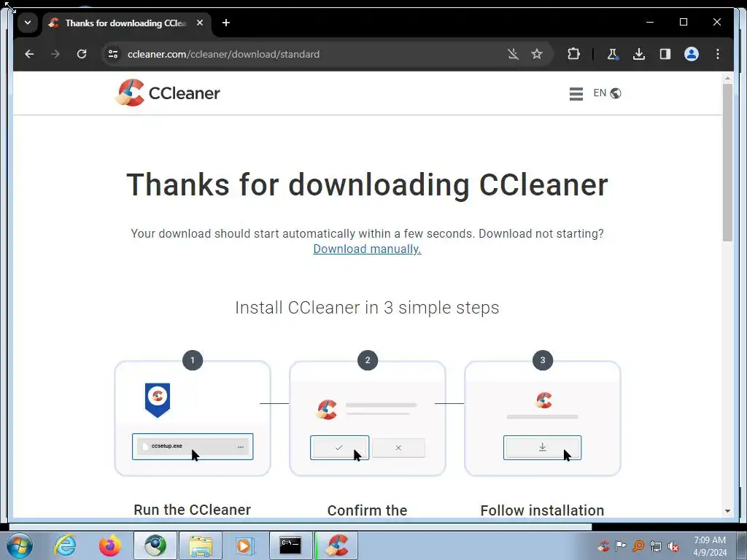
Task: Click the 'Thanks for downloading CCleaner' heading
Action: pyautogui.click(x=367, y=184)
